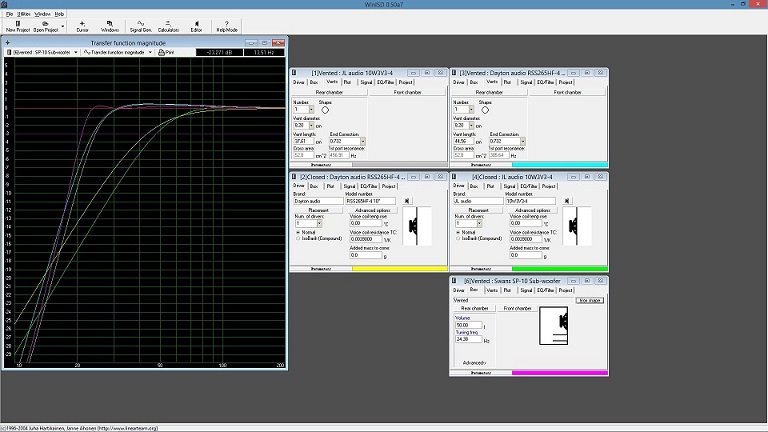Switch to EQ/Filter tab in project 3 window
The image size is (768, 432).
[x=545, y=82]
